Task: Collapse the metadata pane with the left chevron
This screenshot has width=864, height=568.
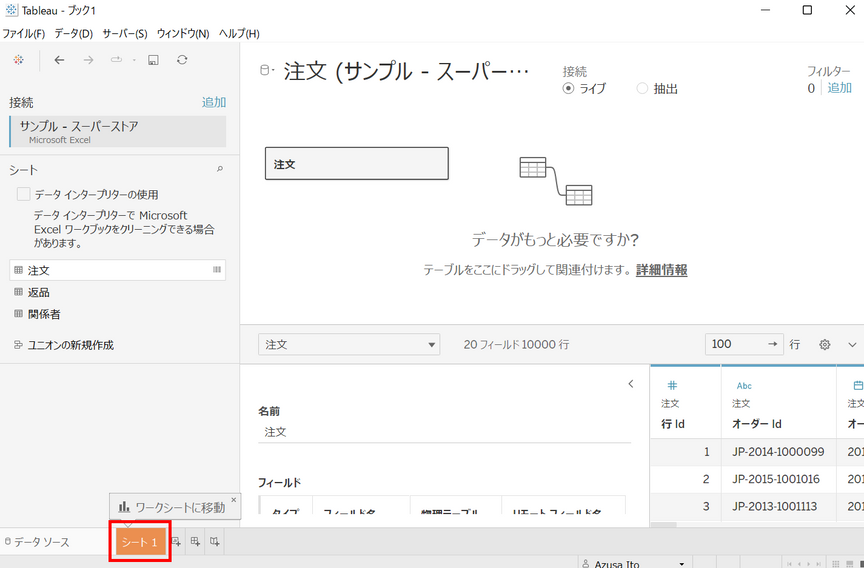Action: (631, 384)
